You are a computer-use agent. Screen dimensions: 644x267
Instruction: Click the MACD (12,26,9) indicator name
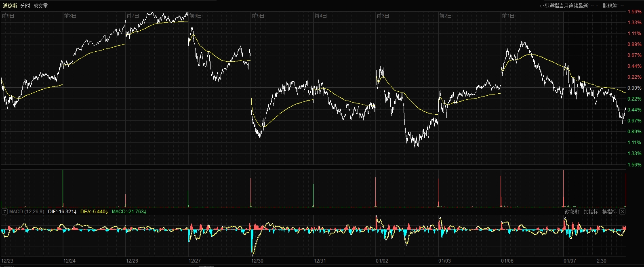pyautogui.click(x=27, y=212)
